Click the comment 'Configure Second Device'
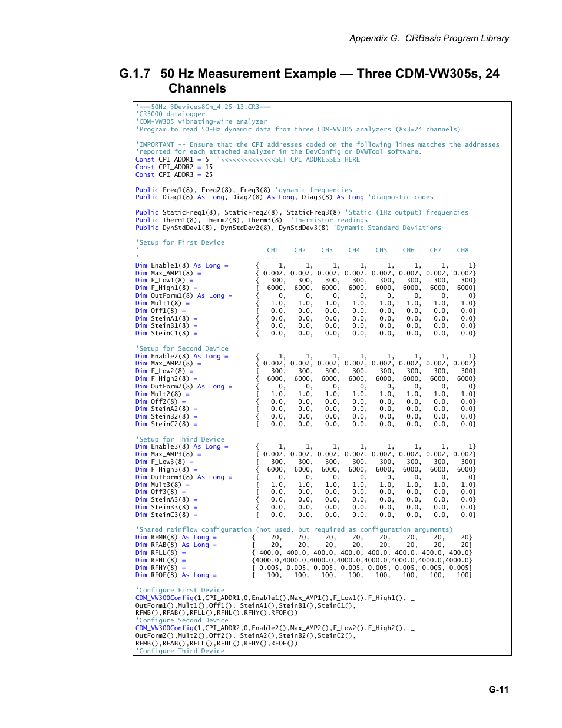The height and width of the screenshot is (728, 562). [182, 621]
